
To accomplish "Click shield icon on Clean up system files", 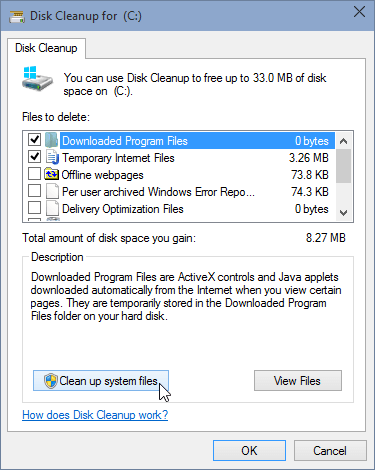I will pyautogui.click(x=51, y=381).
